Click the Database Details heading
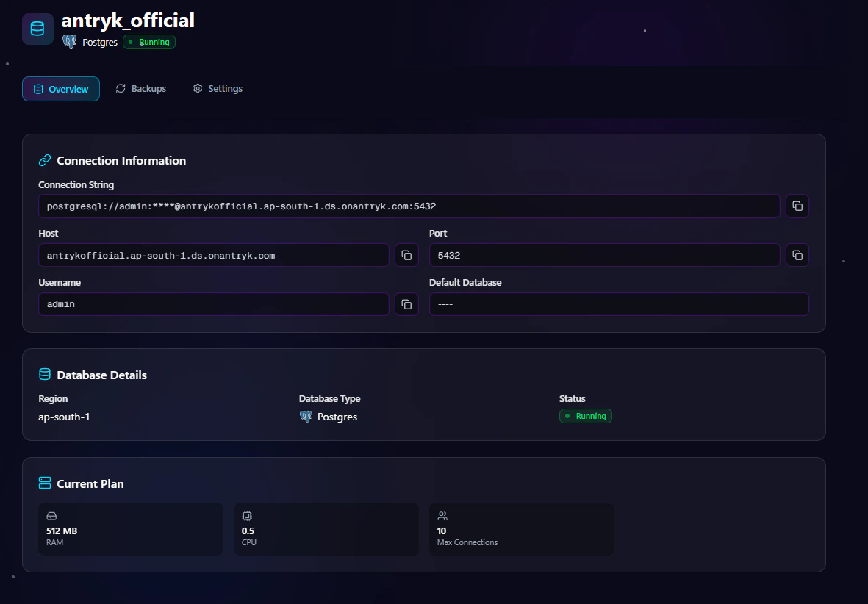Screen dimensions: 868x604 pyautogui.click(x=102, y=375)
